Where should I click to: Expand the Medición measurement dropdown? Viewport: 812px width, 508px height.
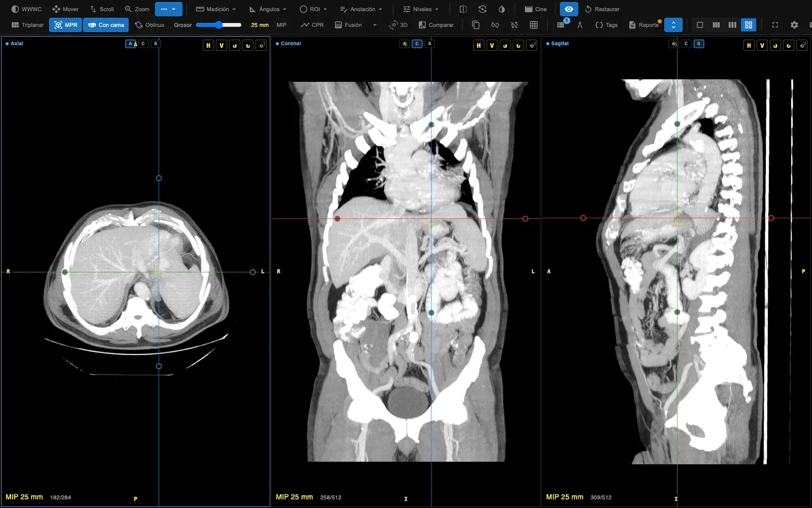pos(216,9)
